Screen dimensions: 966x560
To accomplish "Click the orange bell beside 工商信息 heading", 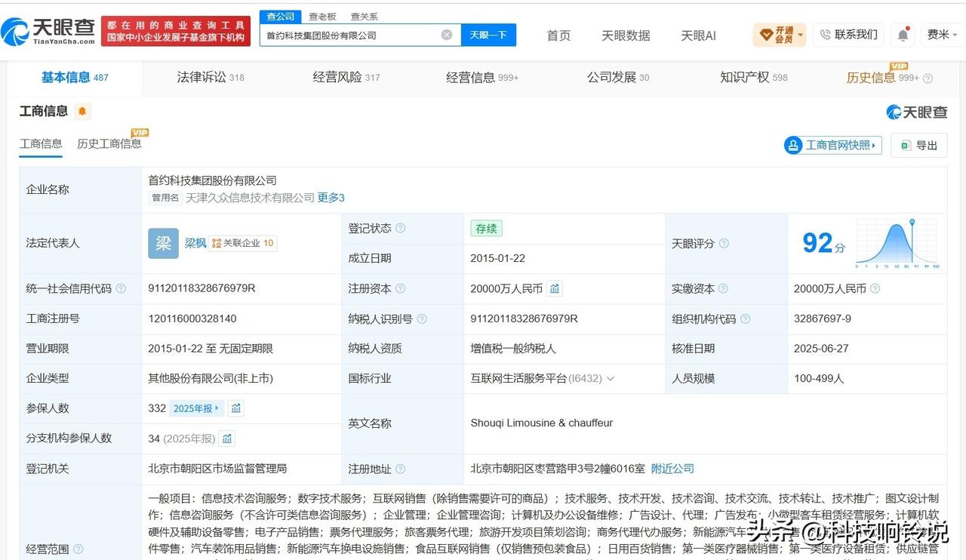I will click(82, 112).
